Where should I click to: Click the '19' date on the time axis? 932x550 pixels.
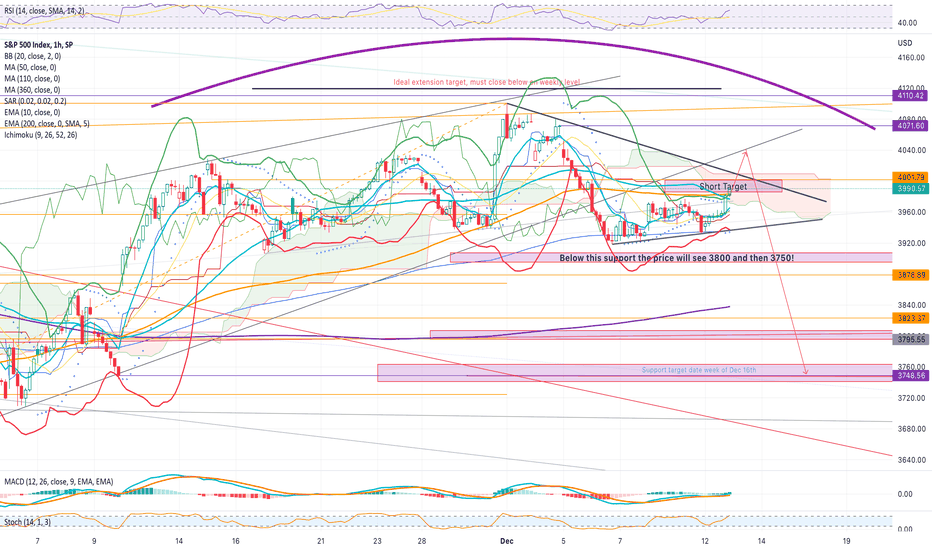[x=846, y=541]
